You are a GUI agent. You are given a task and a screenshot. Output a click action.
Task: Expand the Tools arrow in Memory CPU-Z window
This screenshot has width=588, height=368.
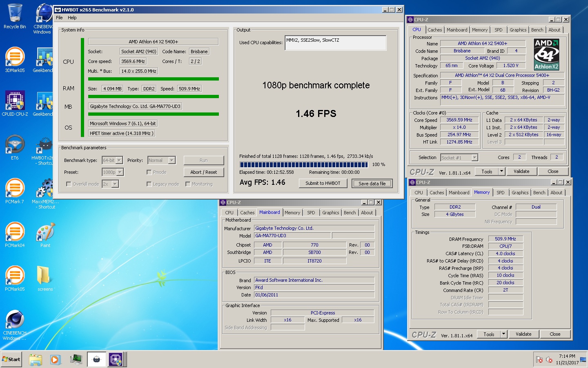[x=503, y=334]
